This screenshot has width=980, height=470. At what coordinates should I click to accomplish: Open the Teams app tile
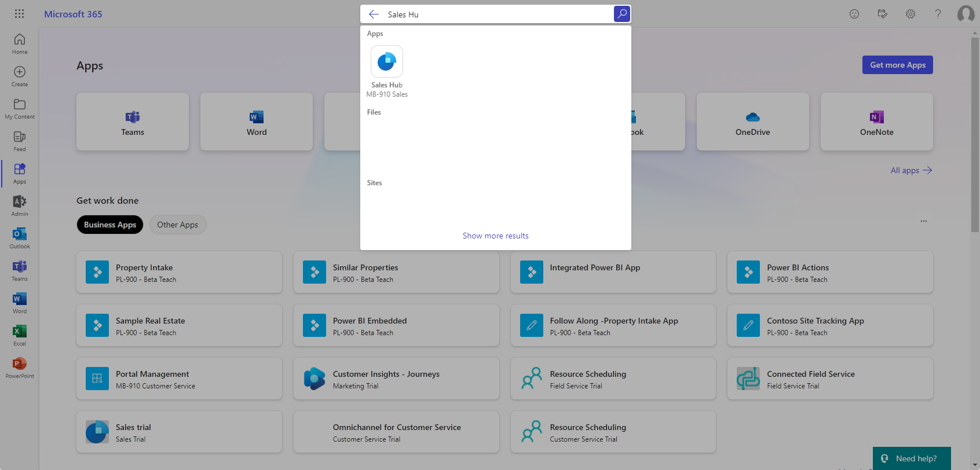click(x=133, y=122)
